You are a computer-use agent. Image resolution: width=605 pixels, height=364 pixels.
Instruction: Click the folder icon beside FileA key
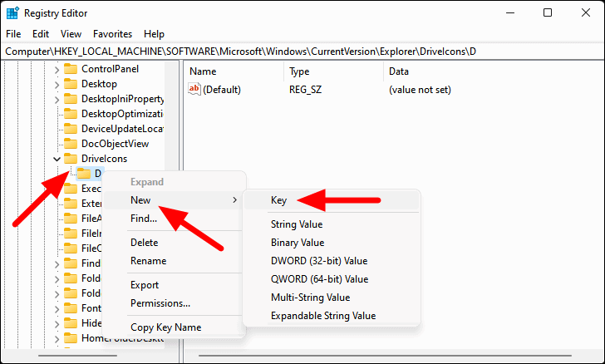click(71, 219)
